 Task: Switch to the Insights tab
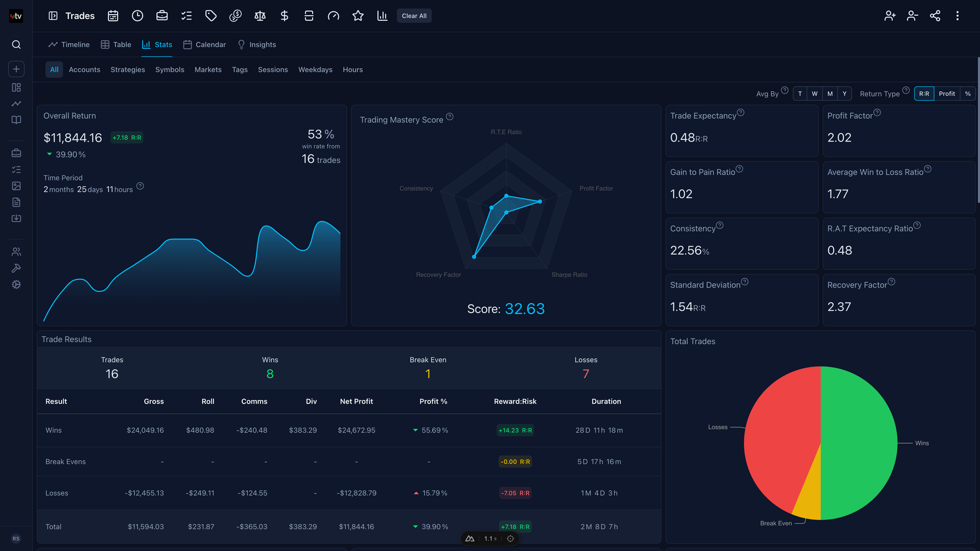(262, 44)
